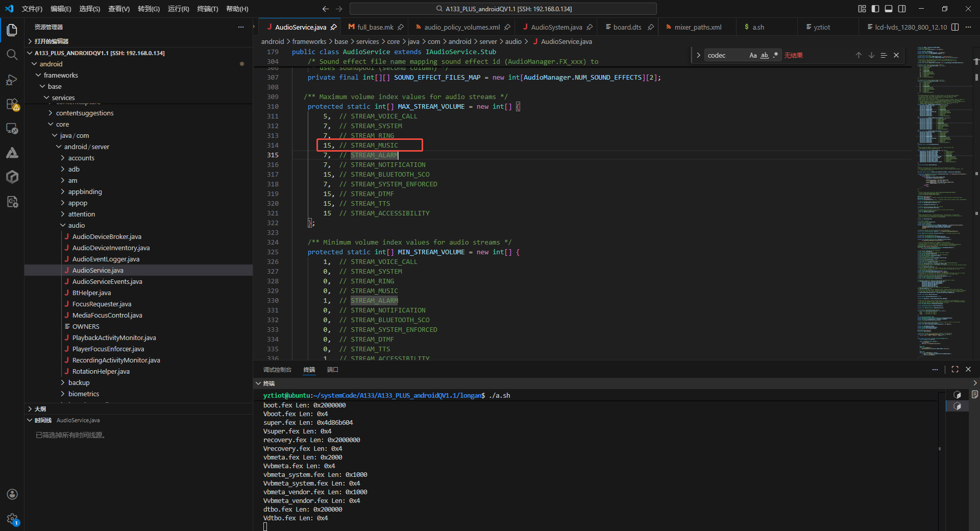Click the command center search box

pos(503,9)
